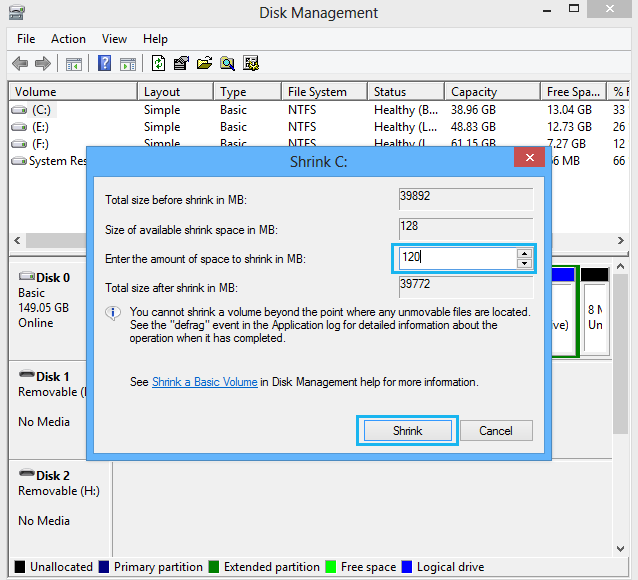This screenshot has height=580, width=638.
Task: Click the 48.83 GB capacity cell
Action: coord(473,127)
